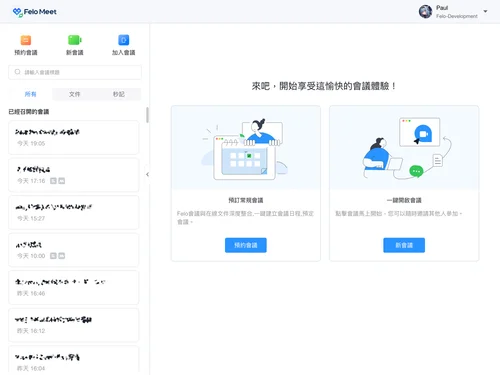Switch to the 文件 tab

click(x=75, y=94)
